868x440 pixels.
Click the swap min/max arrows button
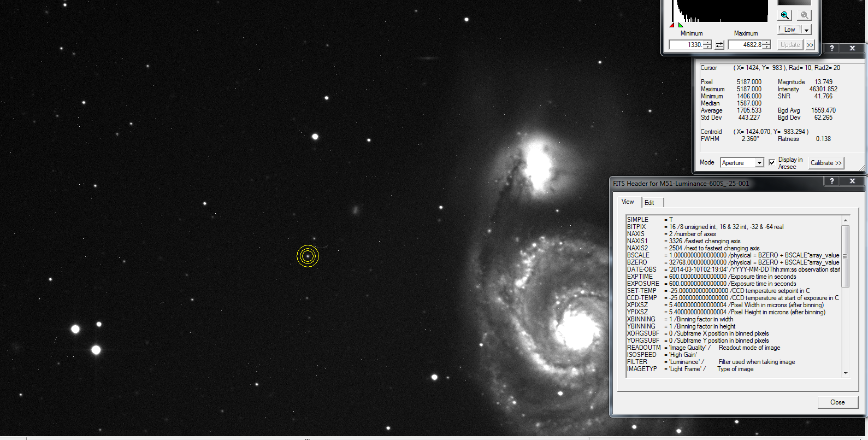(719, 45)
